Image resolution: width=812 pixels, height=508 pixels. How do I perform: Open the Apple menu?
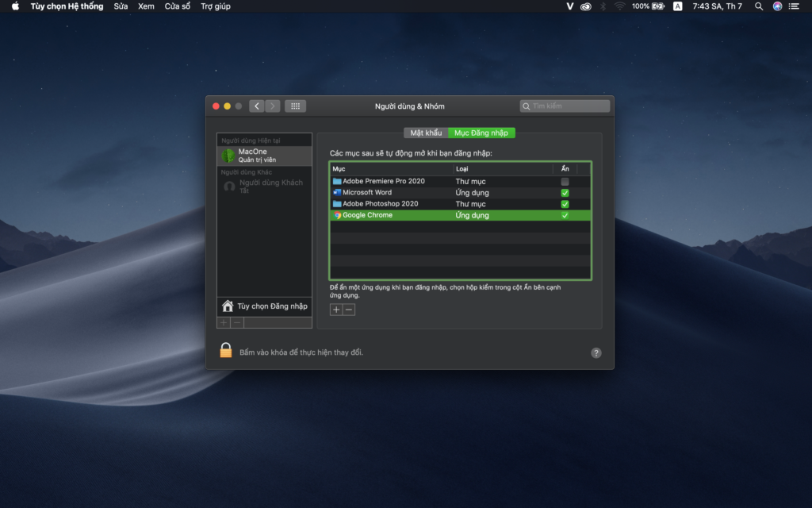pyautogui.click(x=15, y=6)
